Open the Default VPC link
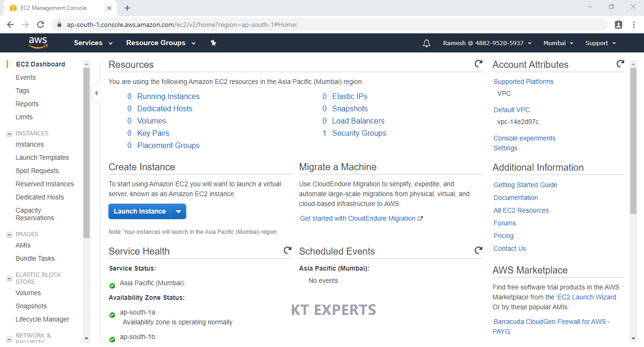This screenshot has height=347, width=644. (512, 110)
